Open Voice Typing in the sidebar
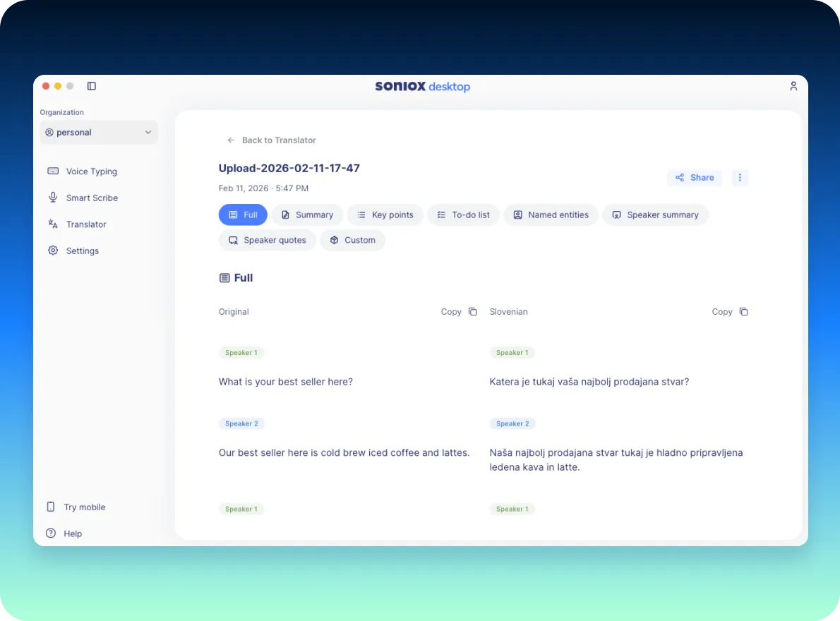Image resolution: width=840 pixels, height=621 pixels. [x=91, y=171]
